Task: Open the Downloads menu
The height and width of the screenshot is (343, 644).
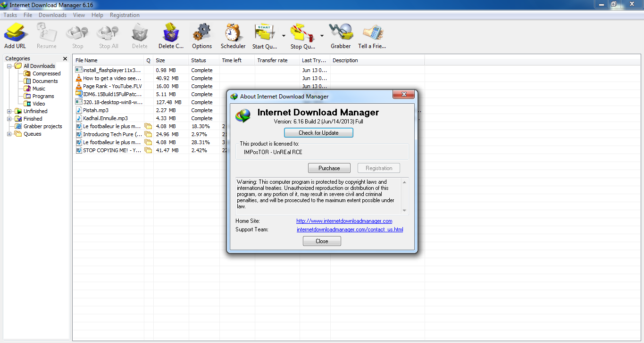Action: [x=52, y=15]
